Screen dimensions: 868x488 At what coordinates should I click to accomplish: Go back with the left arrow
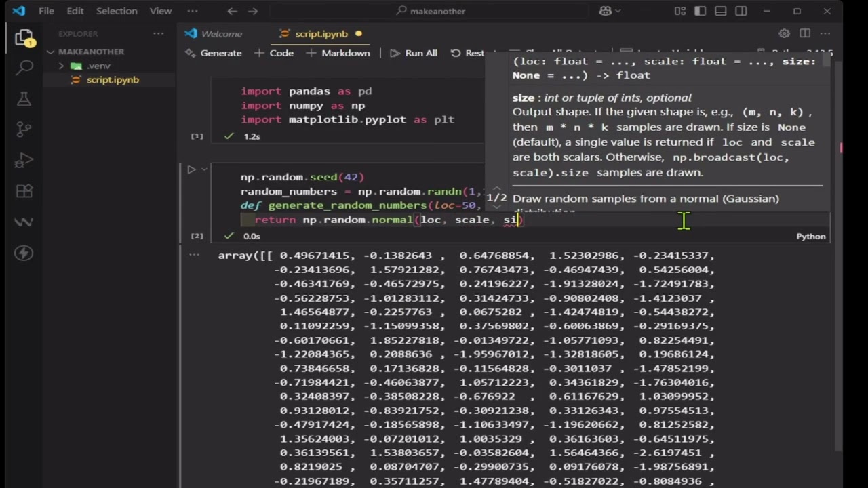click(233, 11)
